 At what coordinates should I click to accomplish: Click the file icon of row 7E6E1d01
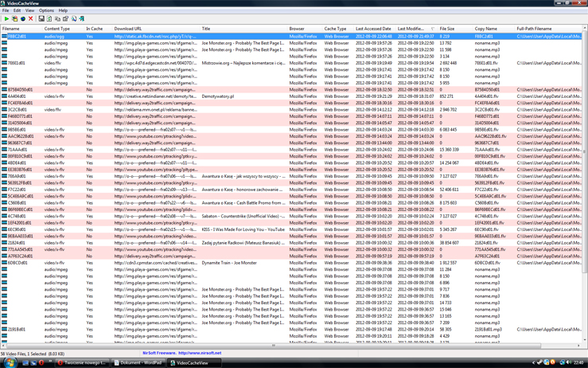pos(5,63)
